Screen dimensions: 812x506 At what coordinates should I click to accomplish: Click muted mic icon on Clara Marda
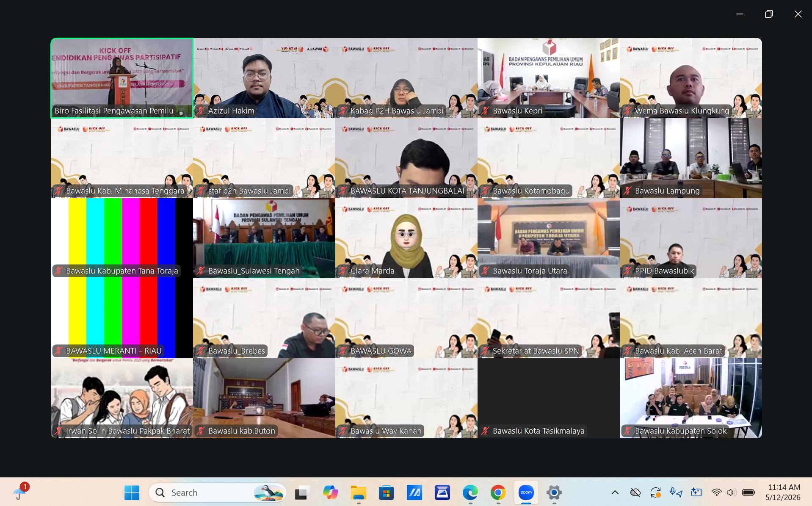point(343,271)
